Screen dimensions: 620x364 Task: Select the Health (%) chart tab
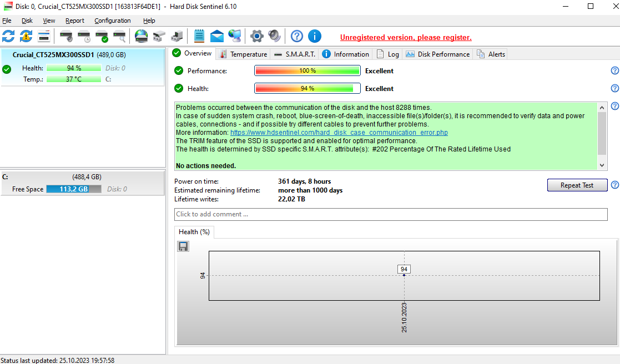(x=194, y=232)
